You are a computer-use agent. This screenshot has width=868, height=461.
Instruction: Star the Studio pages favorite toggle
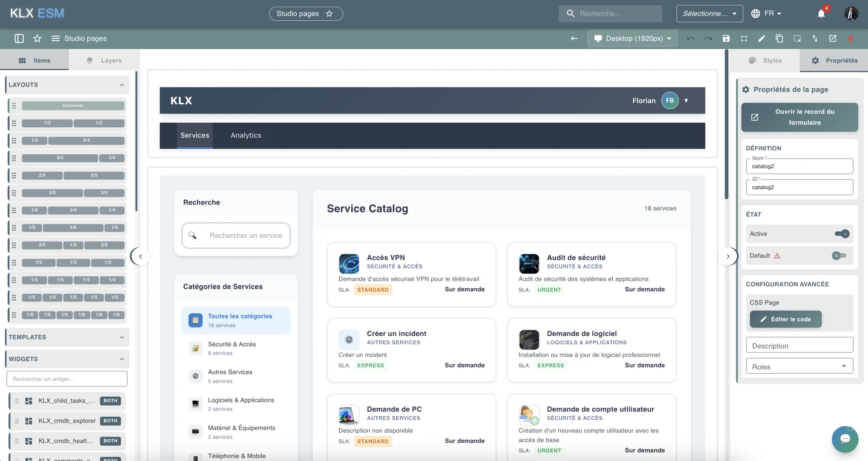pyautogui.click(x=329, y=14)
